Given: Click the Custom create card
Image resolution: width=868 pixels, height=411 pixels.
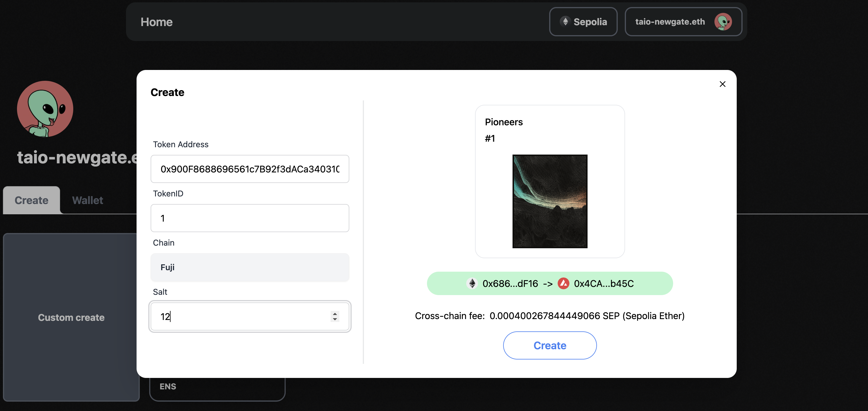Looking at the screenshot, I should pyautogui.click(x=71, y=317).
